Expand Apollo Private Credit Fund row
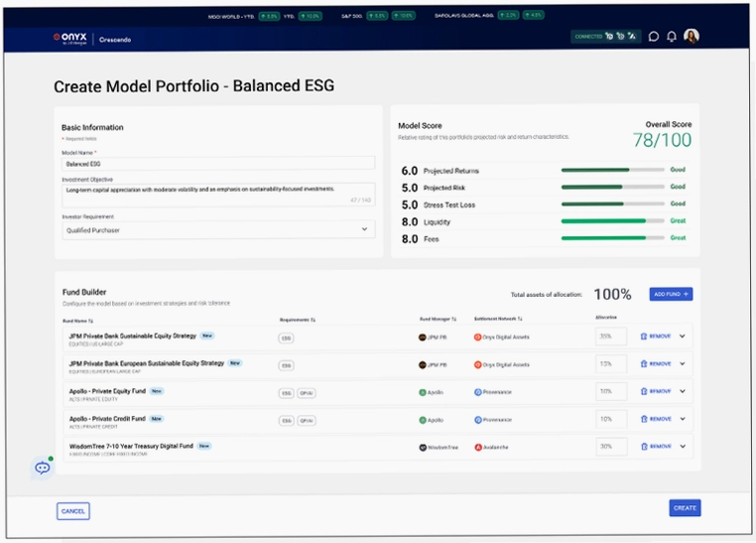The width and height of the screenshot is (756, 543). 683,419
